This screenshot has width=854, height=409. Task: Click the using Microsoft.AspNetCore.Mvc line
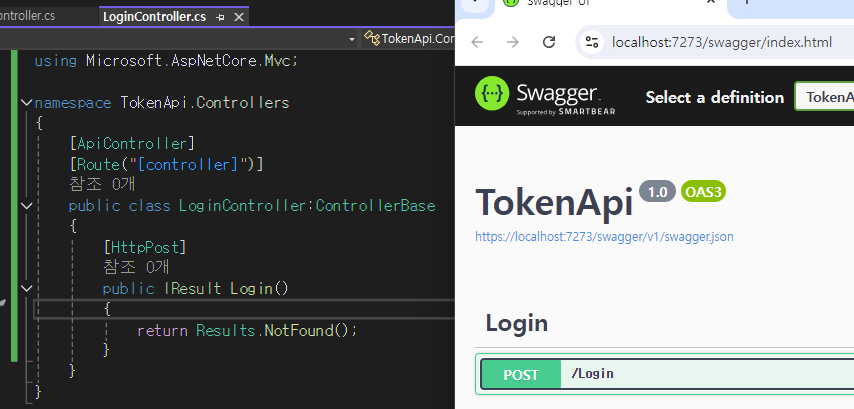(x=166, y=61)
